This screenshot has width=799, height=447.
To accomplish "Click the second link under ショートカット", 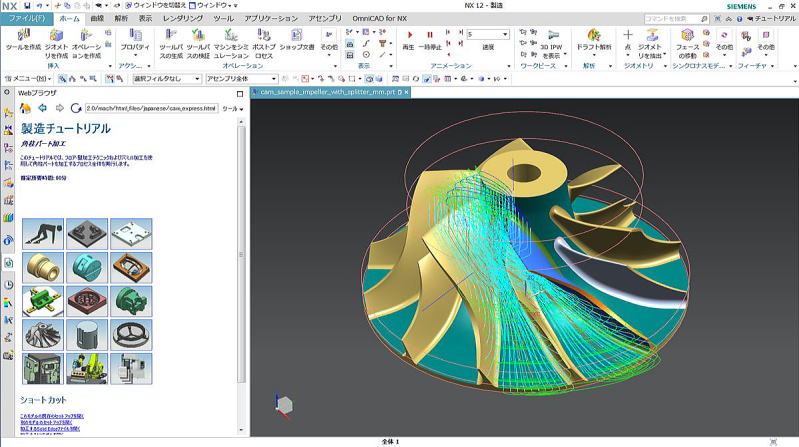I will (x=46, y=423).
